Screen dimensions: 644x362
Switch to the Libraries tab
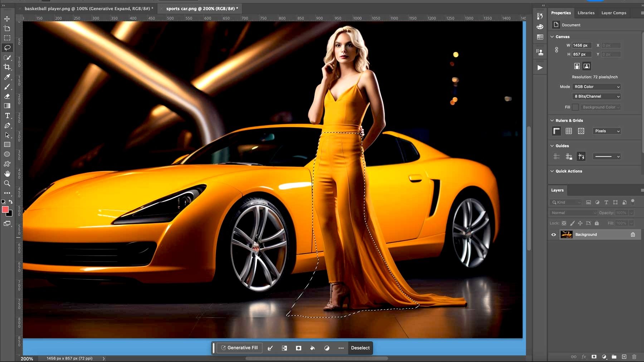[x=586, y=13]
